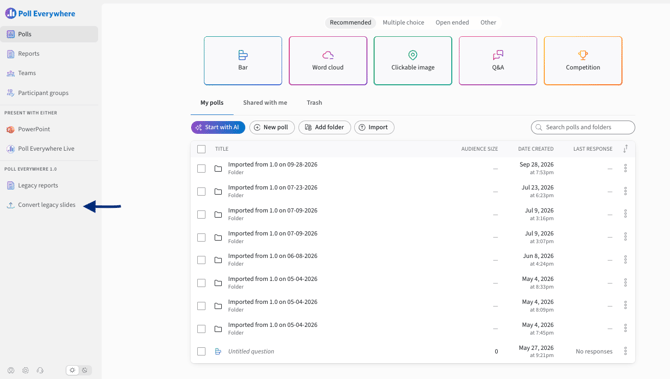Switch to dark mode moon toggle
The image size is (670, 379).
click(x=85, y=370)
